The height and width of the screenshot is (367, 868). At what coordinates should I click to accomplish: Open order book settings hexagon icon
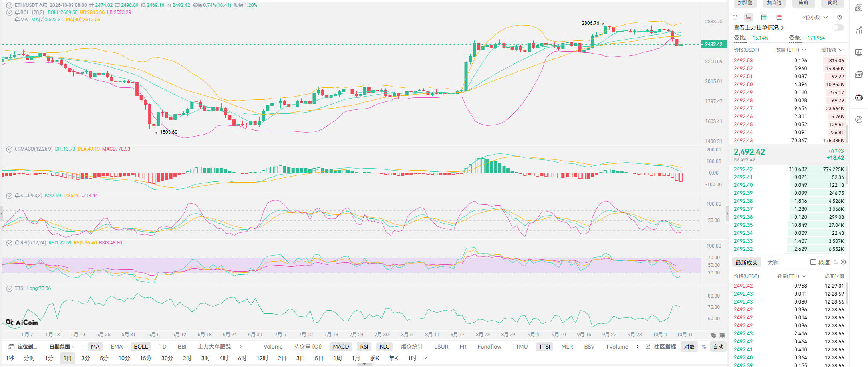[x=840, y=17]
